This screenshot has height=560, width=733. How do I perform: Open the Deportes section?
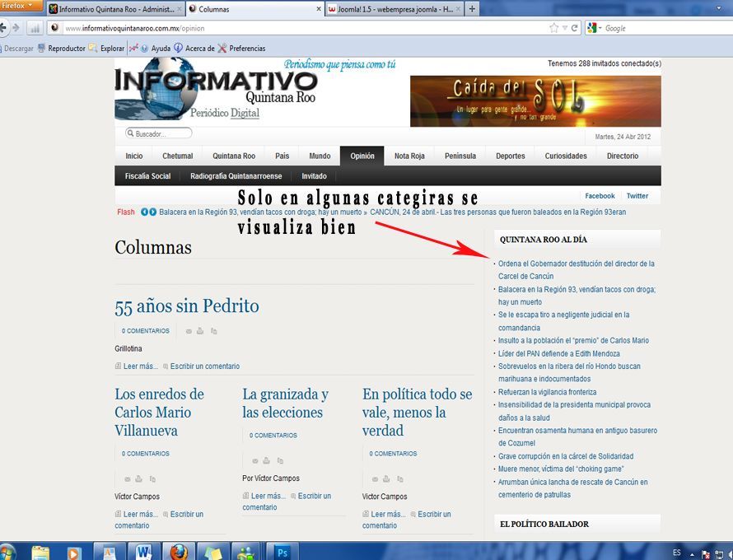click(x=510, y=156)
